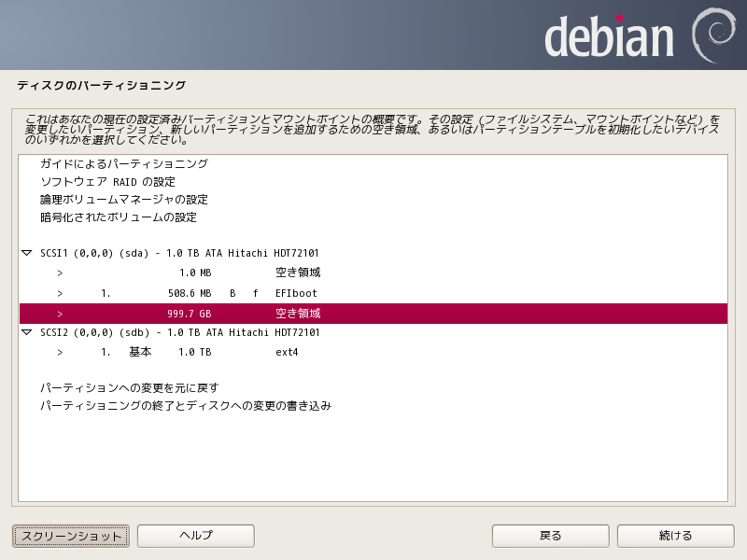The height and width of the screenshot is (560, 747).
Task: Expand arrow of the 1.0 MB free space row
Action: point(60,273)
